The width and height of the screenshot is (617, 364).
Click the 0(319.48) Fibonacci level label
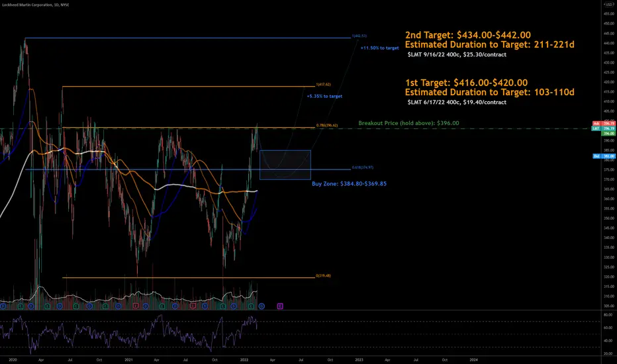point(323,276)
